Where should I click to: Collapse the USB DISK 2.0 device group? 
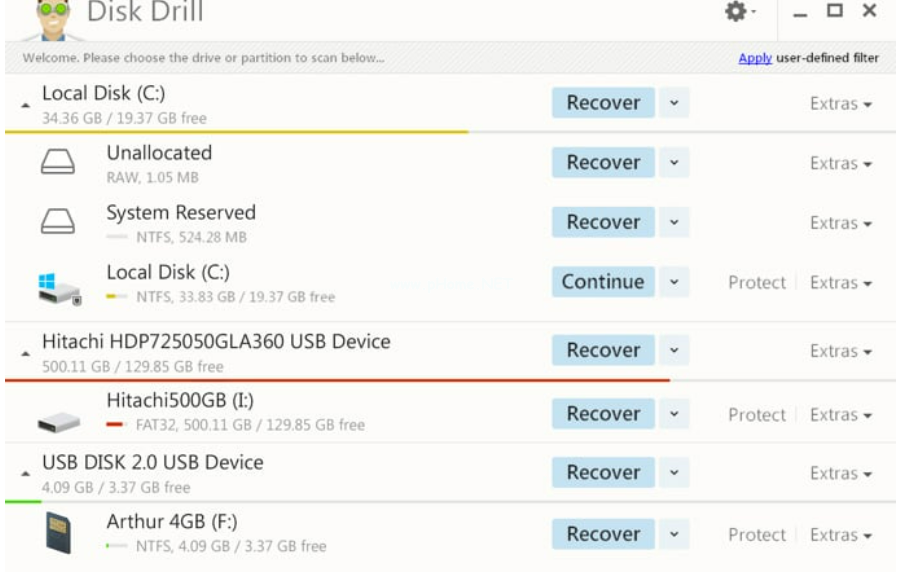26,474
